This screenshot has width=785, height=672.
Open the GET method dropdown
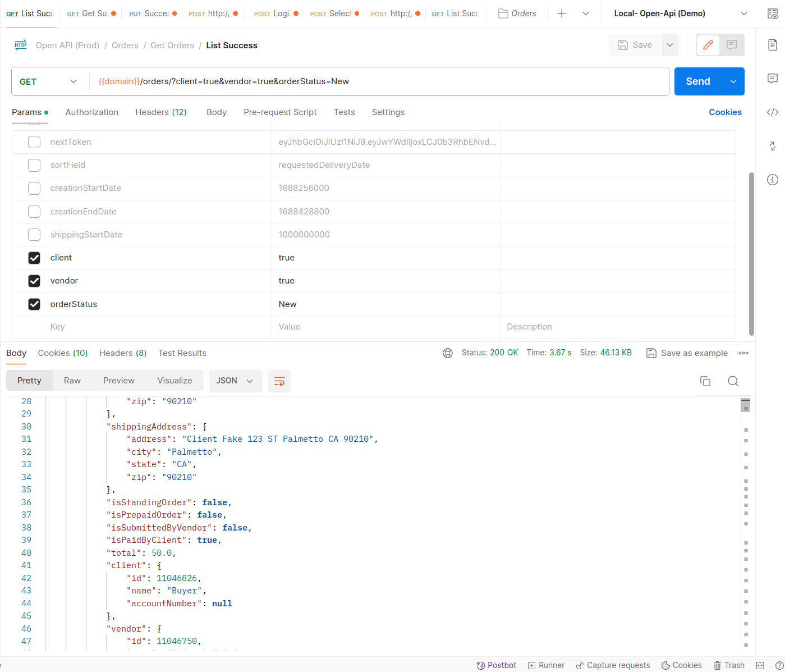(x=49, y=81)
